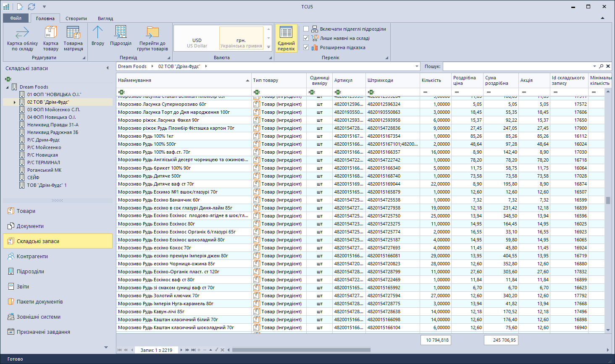Open the stock accounting card (Картка обліку по складу)
Viewport: 615px width, 364px height.
tap(22, 38)
